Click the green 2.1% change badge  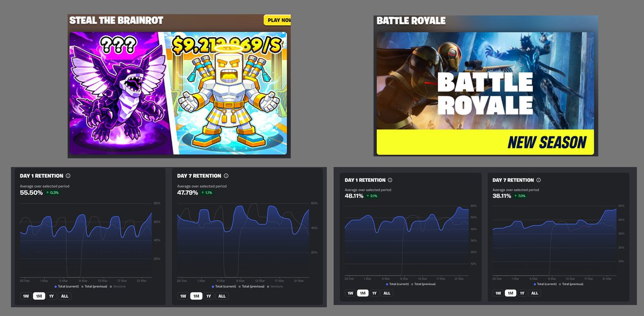pos(373,196)
